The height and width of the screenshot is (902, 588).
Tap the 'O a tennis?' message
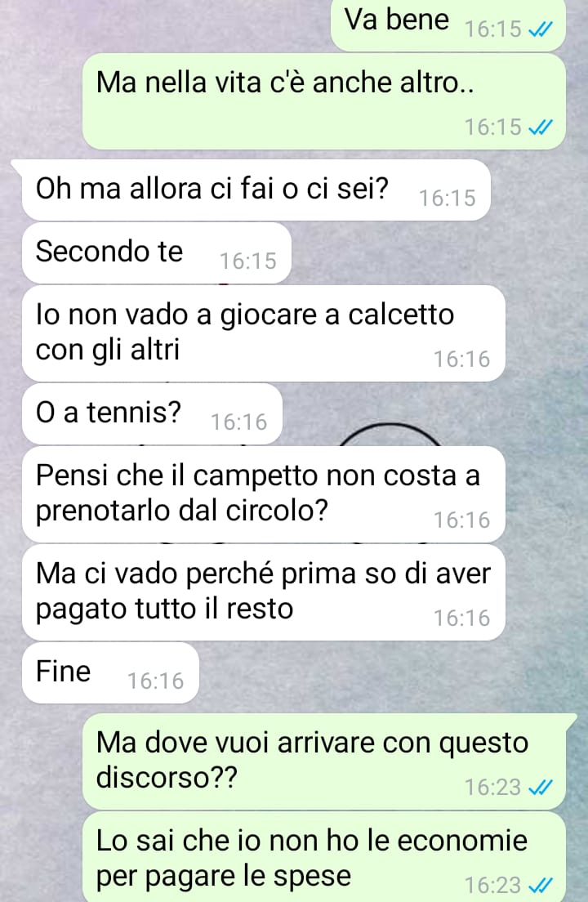153,414
